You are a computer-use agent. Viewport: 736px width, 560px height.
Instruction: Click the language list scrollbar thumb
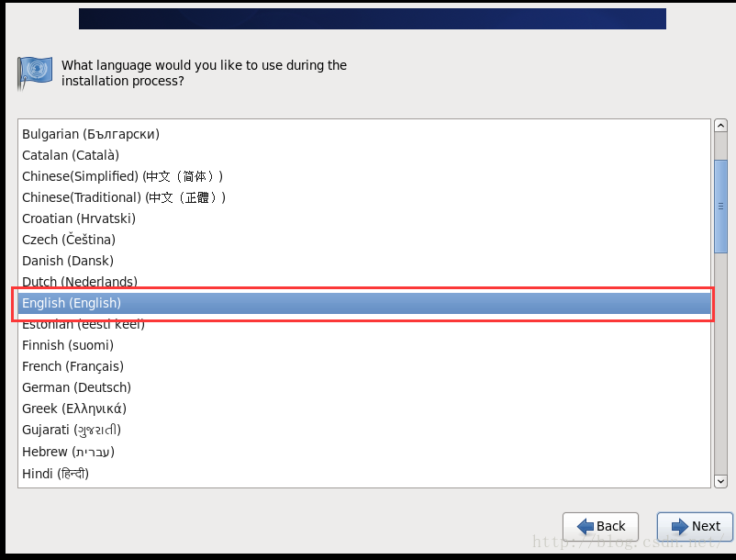[720, 207]
